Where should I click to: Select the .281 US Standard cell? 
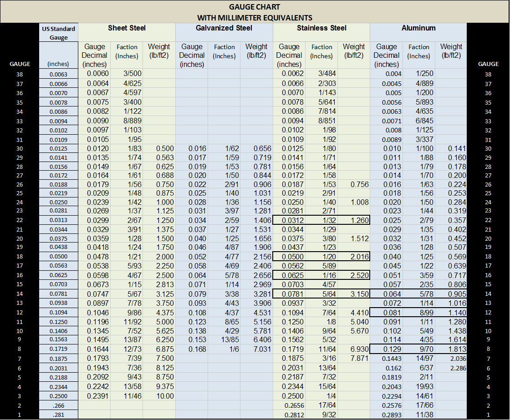coord(58,415)
